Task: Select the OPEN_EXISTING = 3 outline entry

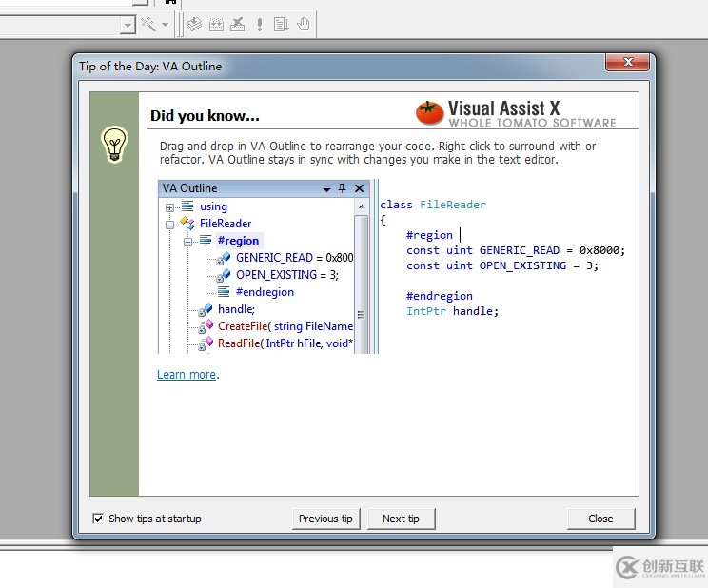Action: pyautogui.click(x=287, y=275)
